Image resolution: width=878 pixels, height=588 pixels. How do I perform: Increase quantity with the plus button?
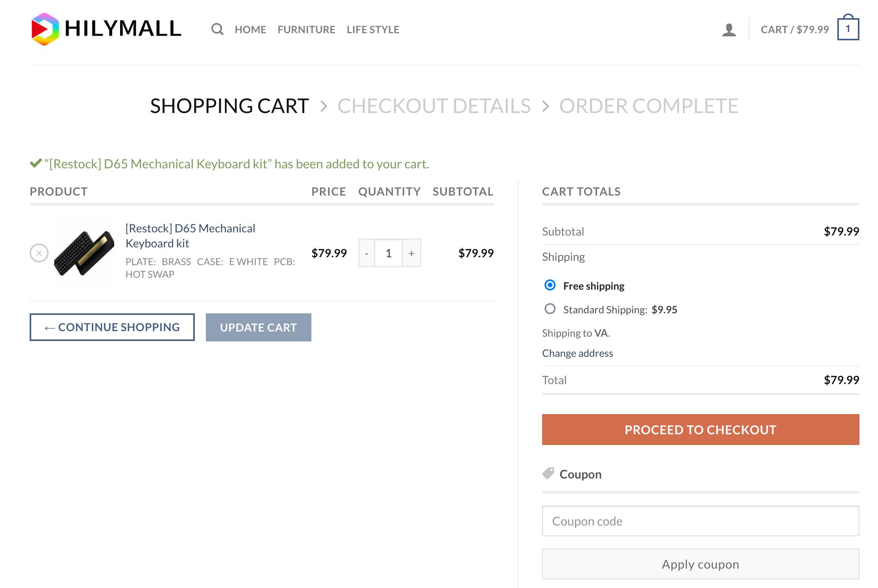[411, 253]
